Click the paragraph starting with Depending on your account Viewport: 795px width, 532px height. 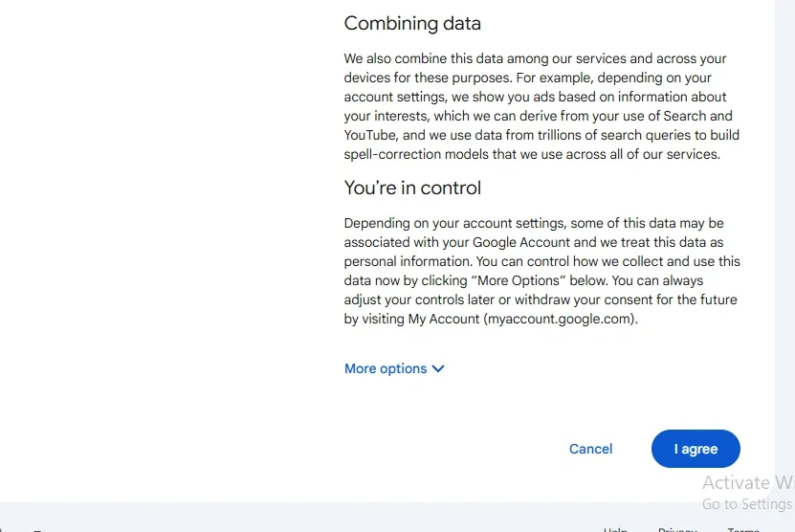click(x=541, y=271)
